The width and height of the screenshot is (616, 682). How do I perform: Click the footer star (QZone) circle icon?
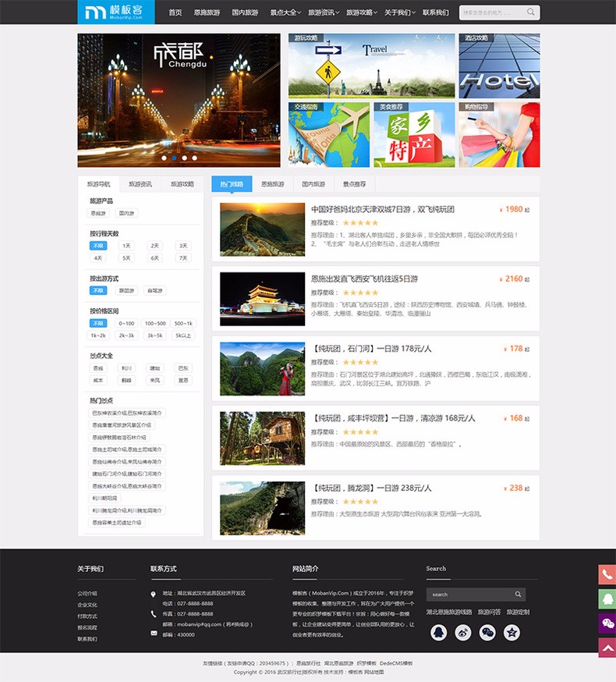coord(512,632)
